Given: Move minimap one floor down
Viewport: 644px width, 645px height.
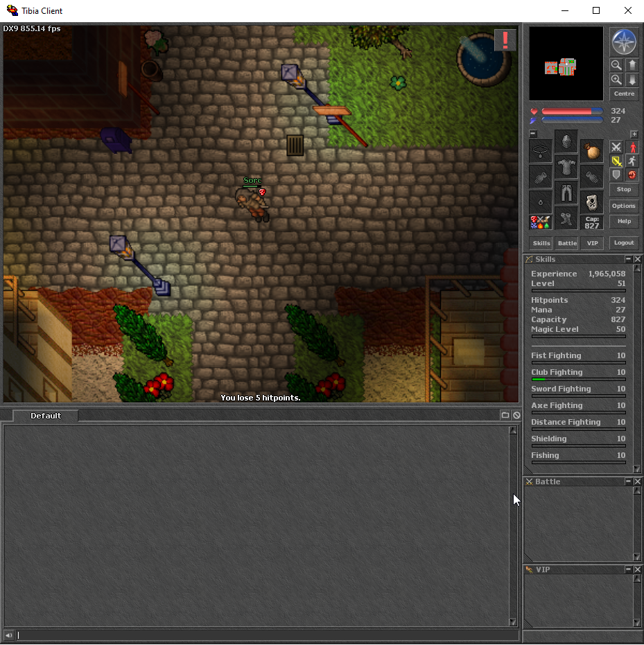Looking at the screenshot, I should pos(632,80).
